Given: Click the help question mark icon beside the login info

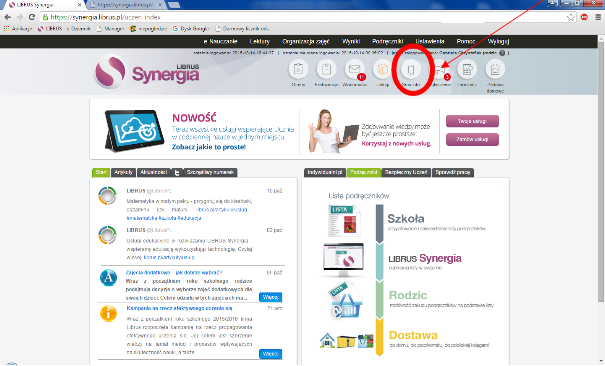Looking at the screenshot, I should pyautogui.click(x=502, y=53).
